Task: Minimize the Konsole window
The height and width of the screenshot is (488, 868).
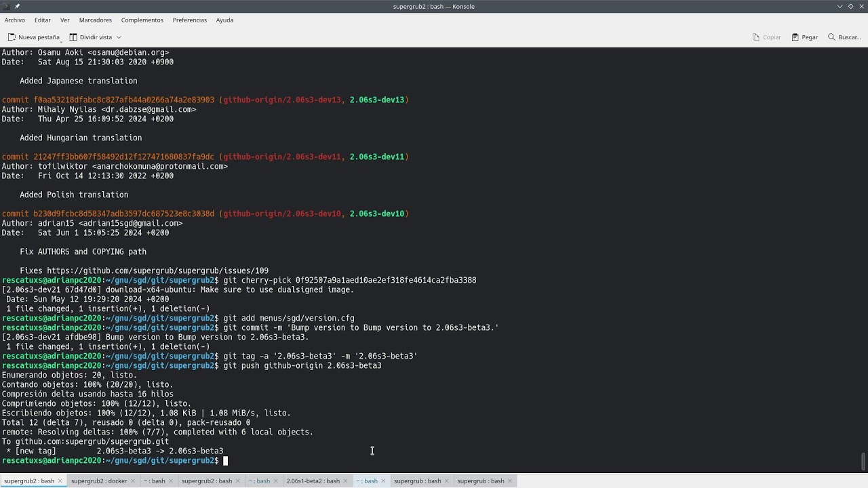Action: (x=840, y=6)
